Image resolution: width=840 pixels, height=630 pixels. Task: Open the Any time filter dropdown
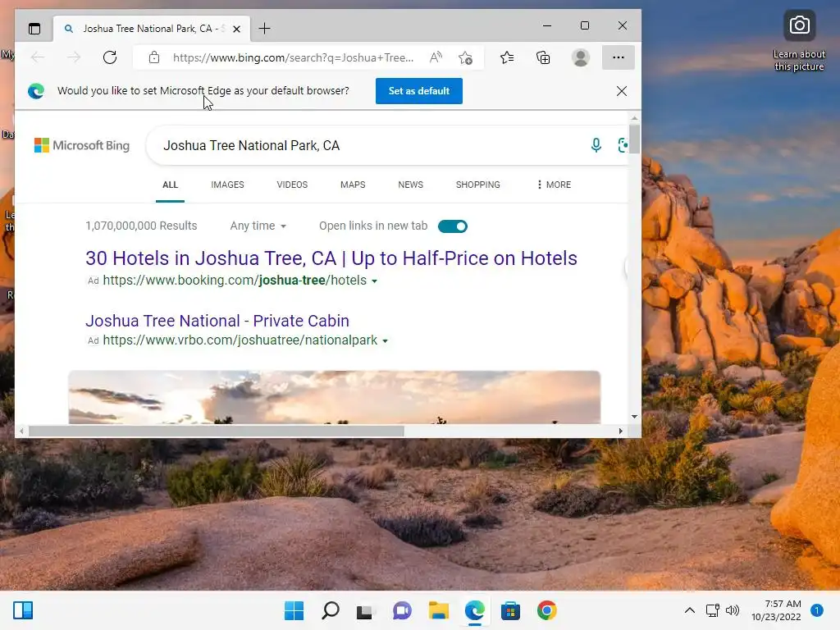click(x=258, y=226)
